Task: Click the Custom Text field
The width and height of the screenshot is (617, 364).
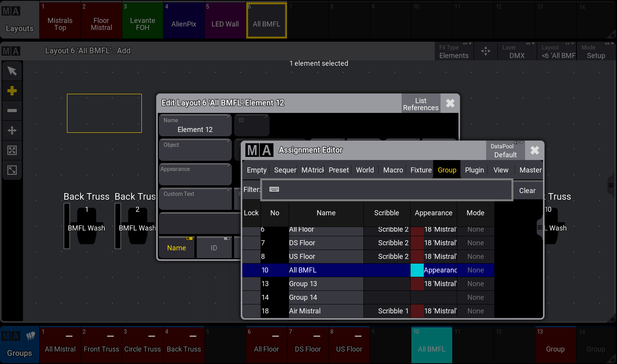Action: pos(195,199)
